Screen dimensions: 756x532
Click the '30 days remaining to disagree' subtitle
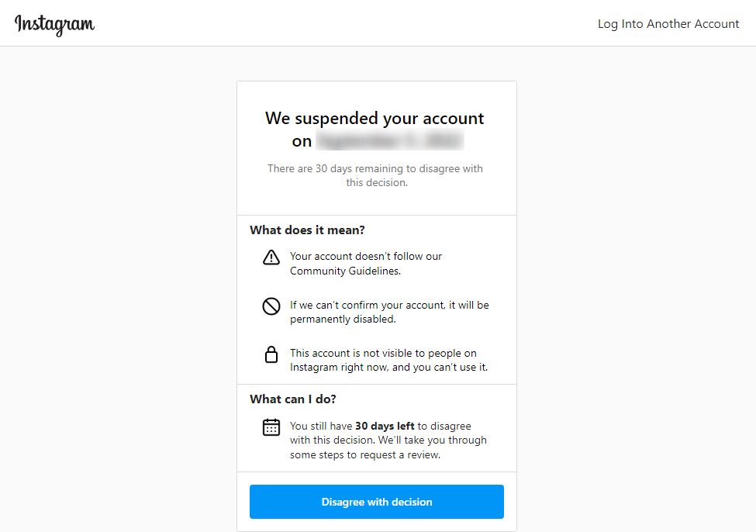(x=375, y=175)
